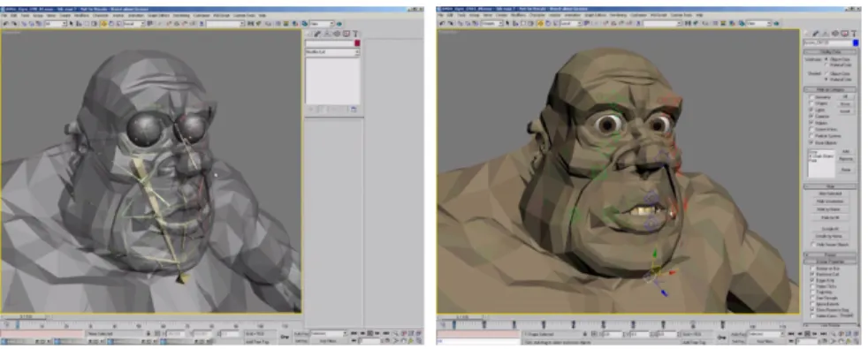868x349 pixels.
Task: Open the Utilities hammer tab in left window
Action: pos(355,34)
